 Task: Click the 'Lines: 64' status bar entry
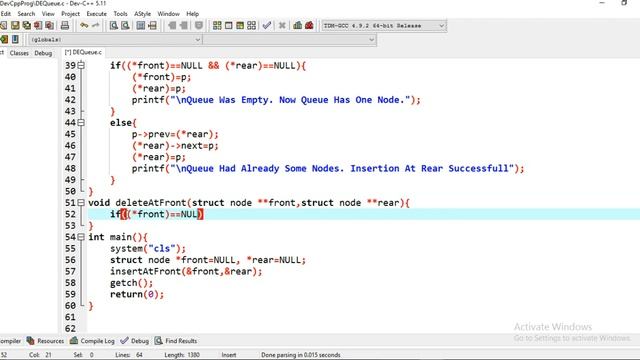point(129,355)
